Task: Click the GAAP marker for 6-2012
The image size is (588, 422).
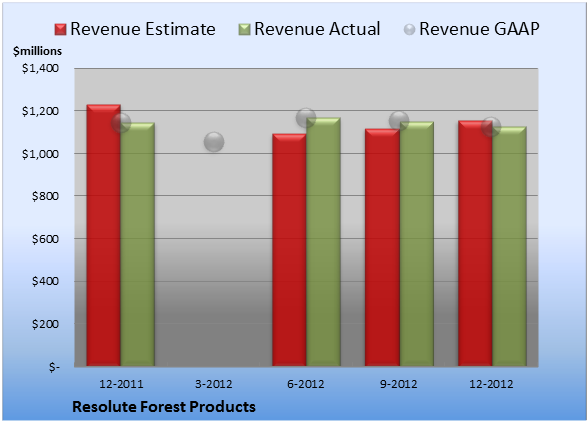Action: (306, 118)
